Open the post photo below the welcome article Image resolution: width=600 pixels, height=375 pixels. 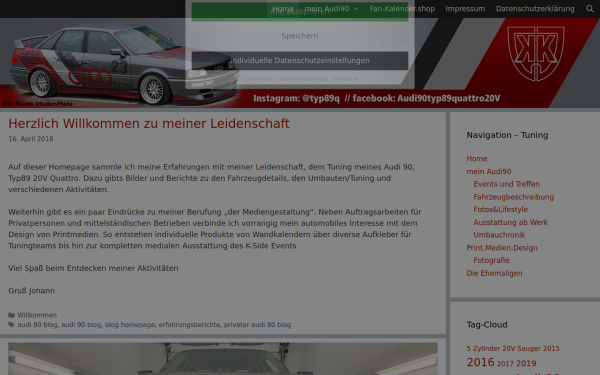tap(223, 359)
